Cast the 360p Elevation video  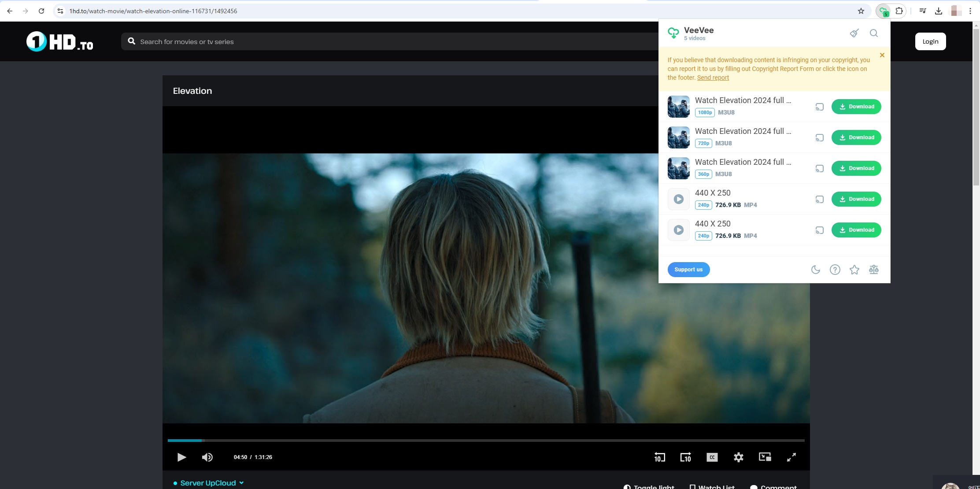click(819, 168)
